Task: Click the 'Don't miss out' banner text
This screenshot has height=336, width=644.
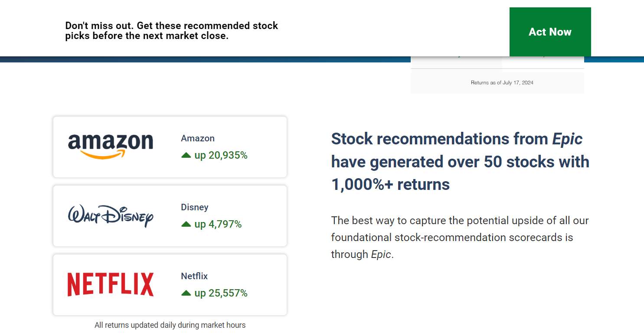Action: click(x=172, y=31)
